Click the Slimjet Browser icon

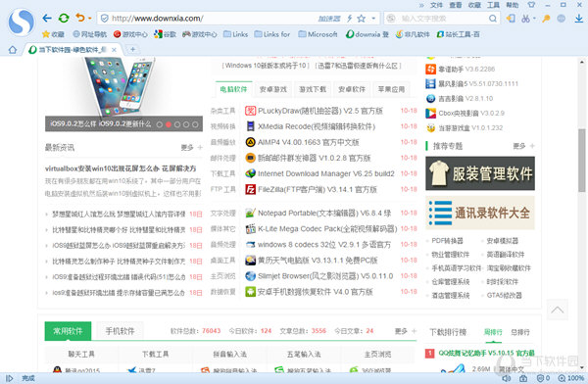[x=250, y=276]
